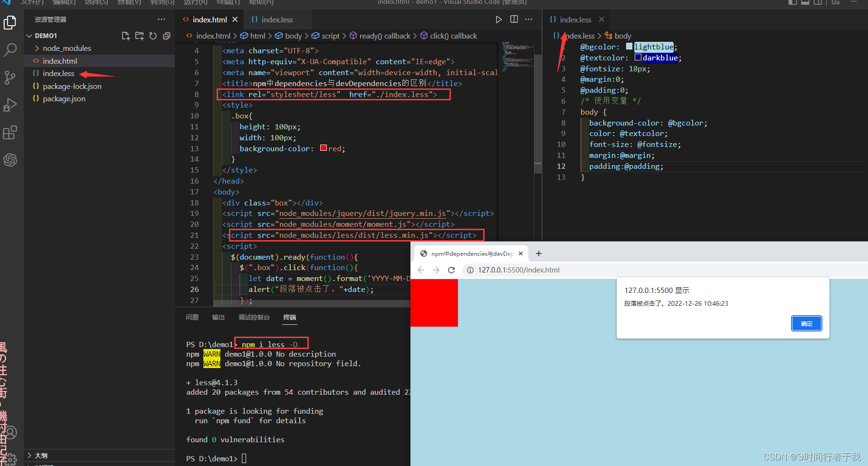Open Run and Debug view
Image resolution: width=868 pixels, height=466 pixels.
[x=10, y=105]
